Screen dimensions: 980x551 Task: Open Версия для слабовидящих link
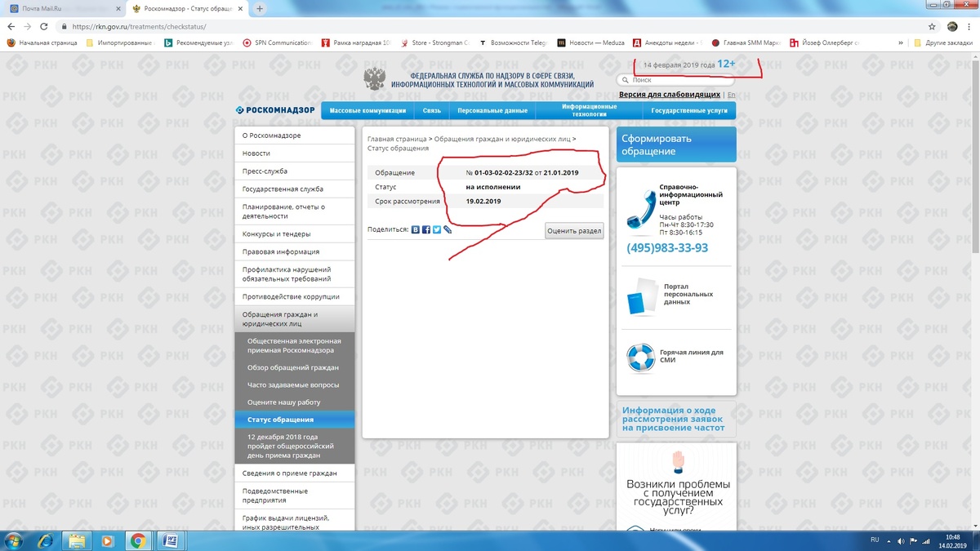coord(669,95)
